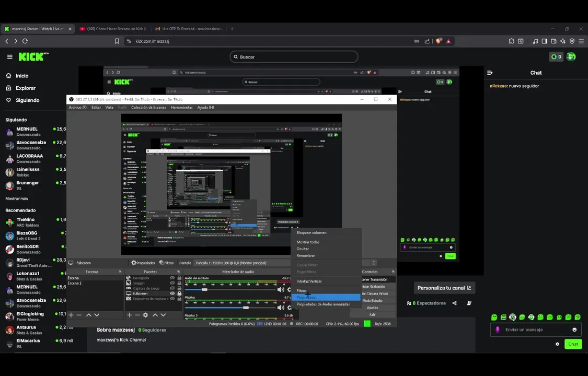The height and width of the screenshot is (376, 588).
Task: Open the Colección de Escenas menu
Action: pyautogui.click(x=148, y=108)
